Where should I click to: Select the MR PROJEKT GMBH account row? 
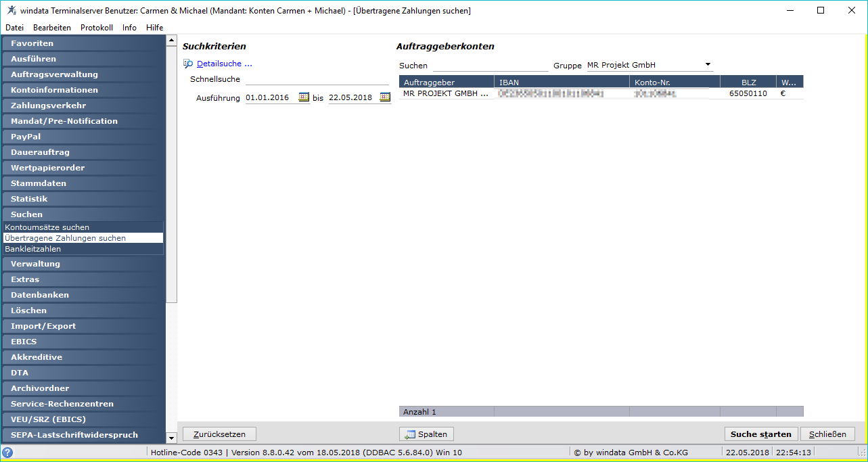point(601,94)
